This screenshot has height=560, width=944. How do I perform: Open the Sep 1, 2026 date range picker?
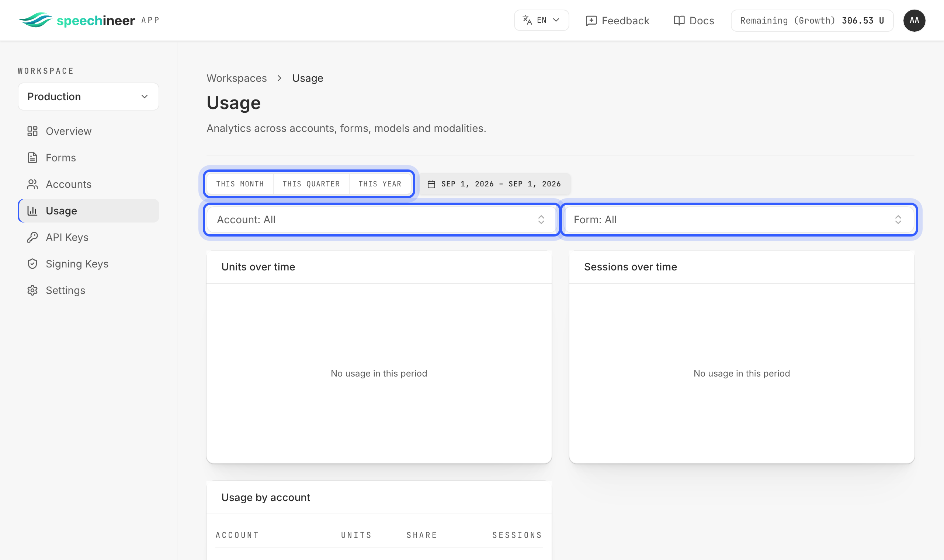(x=494, y=184)
